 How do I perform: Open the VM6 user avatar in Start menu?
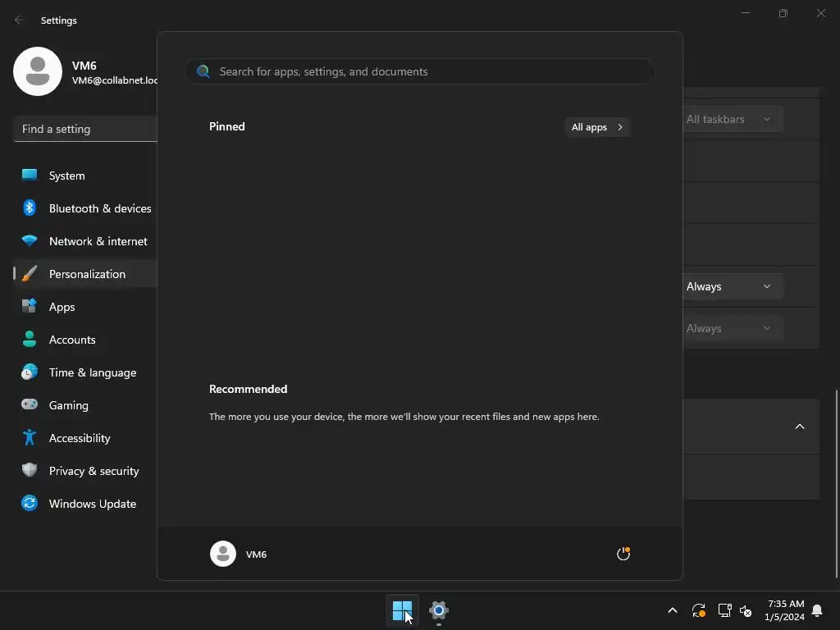(x=223, y=554)
